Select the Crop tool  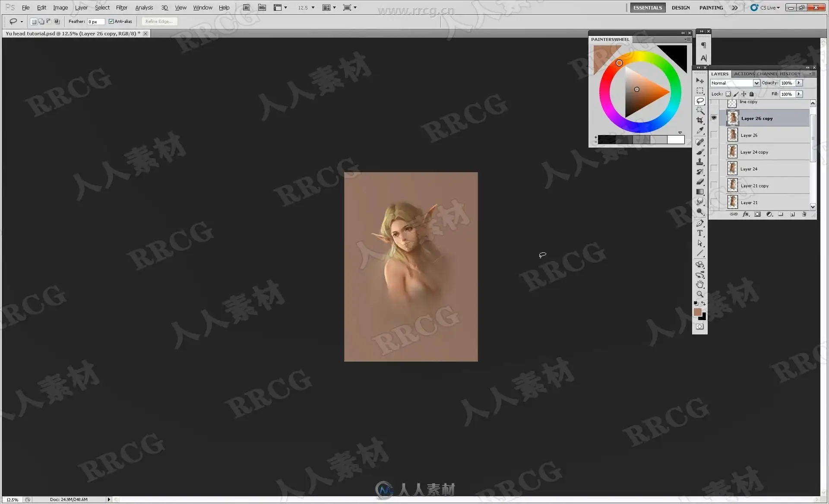click(700, 120)
